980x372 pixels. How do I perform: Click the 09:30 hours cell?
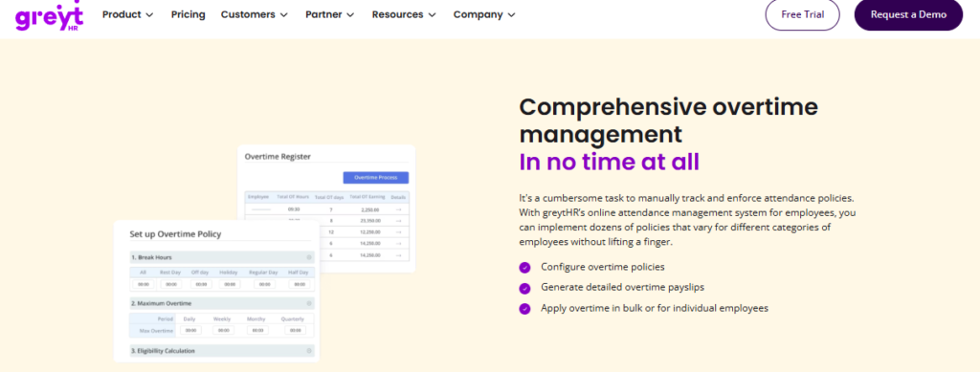(x=294, y=209)
